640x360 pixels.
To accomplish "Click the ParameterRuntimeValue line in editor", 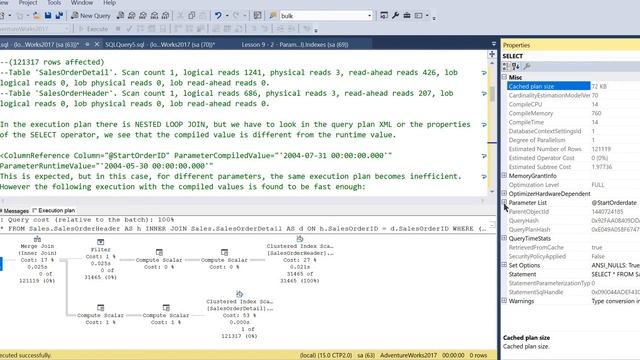I will click(x=107, y=166).
